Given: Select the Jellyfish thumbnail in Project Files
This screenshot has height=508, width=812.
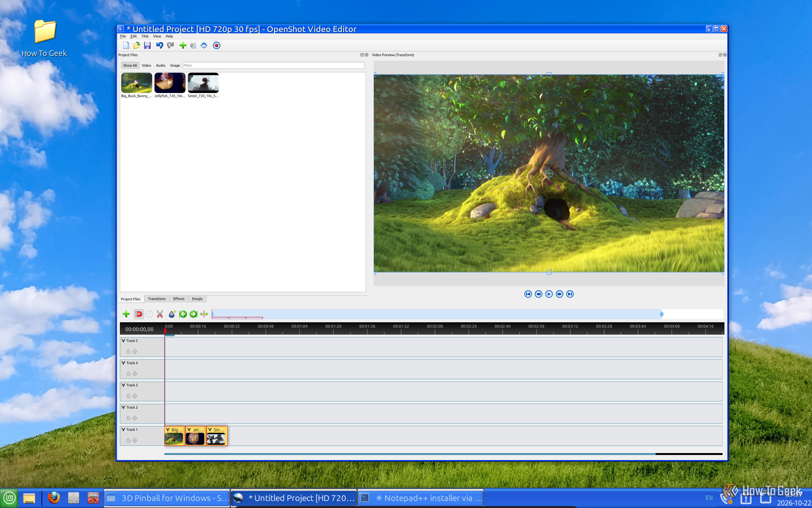Looking at the screenshot, I should coord(170,83).
